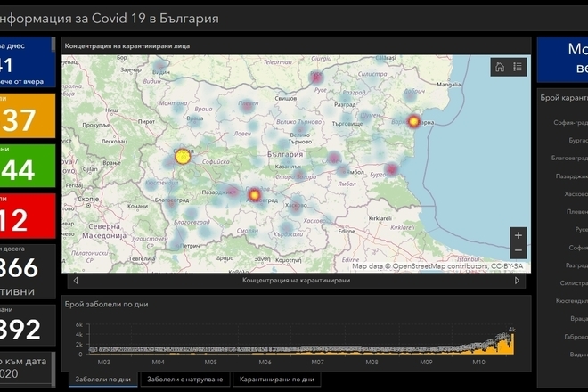Click the OpenStreetMap contributors attribution link
Viewport: 588px width, 392px height.
(x=440, y=266)
